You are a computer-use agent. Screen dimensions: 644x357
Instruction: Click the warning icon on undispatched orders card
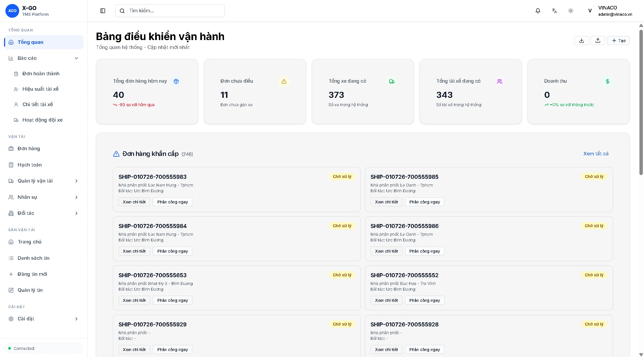(x=284, y=82)
